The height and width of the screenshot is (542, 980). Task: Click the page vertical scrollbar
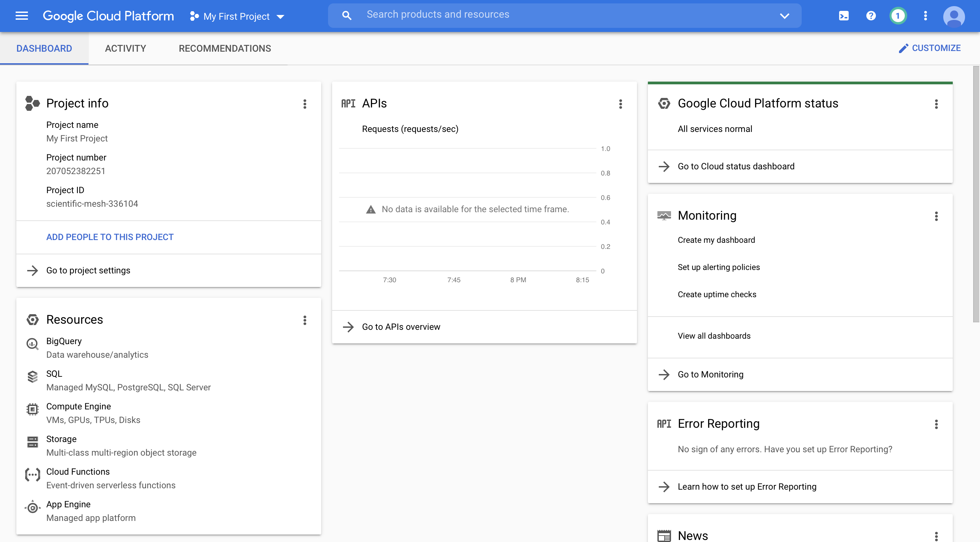(976, 194)
